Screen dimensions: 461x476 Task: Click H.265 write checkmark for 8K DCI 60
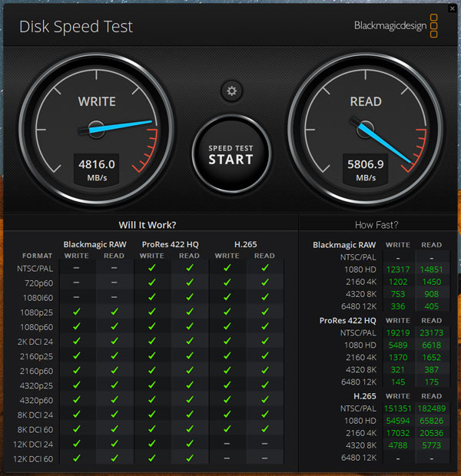[x=227, y=429]
